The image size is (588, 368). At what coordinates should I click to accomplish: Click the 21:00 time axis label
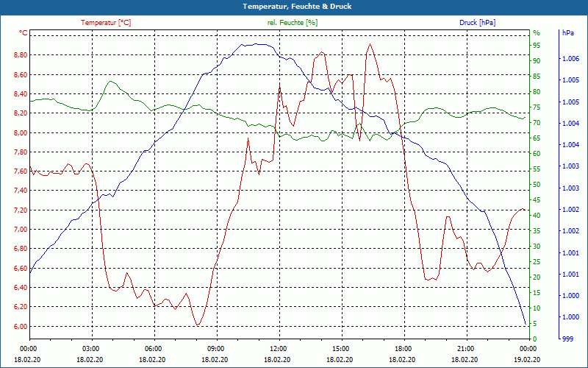467,348
